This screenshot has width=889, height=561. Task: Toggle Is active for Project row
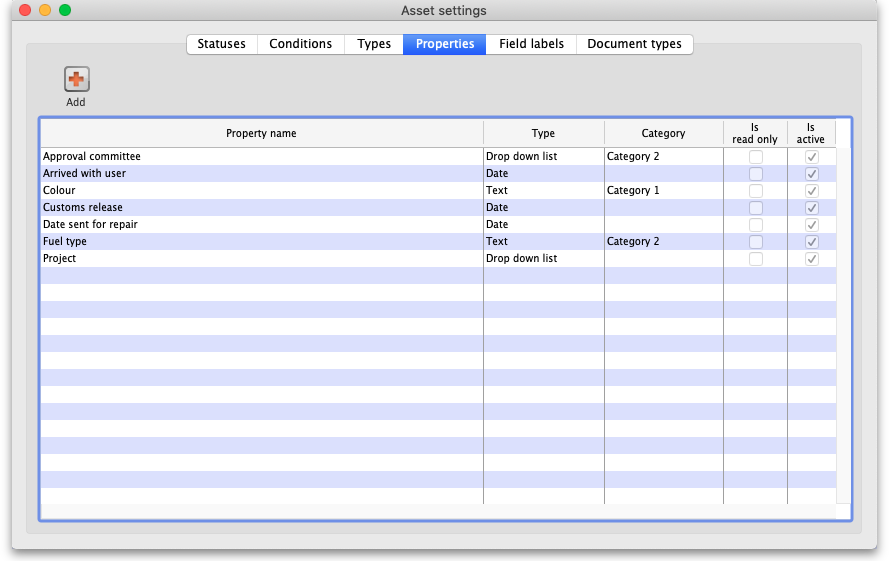[x=812, y=259]
